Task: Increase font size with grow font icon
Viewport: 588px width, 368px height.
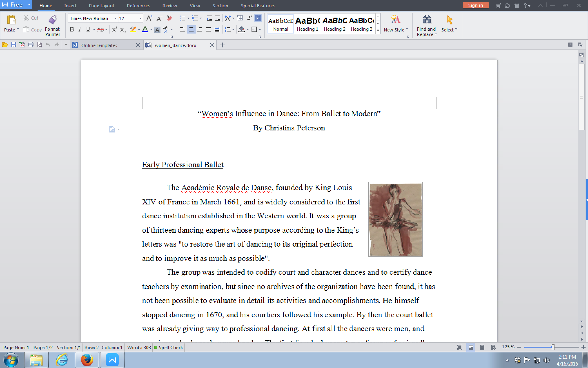Action: pos(149,18)
